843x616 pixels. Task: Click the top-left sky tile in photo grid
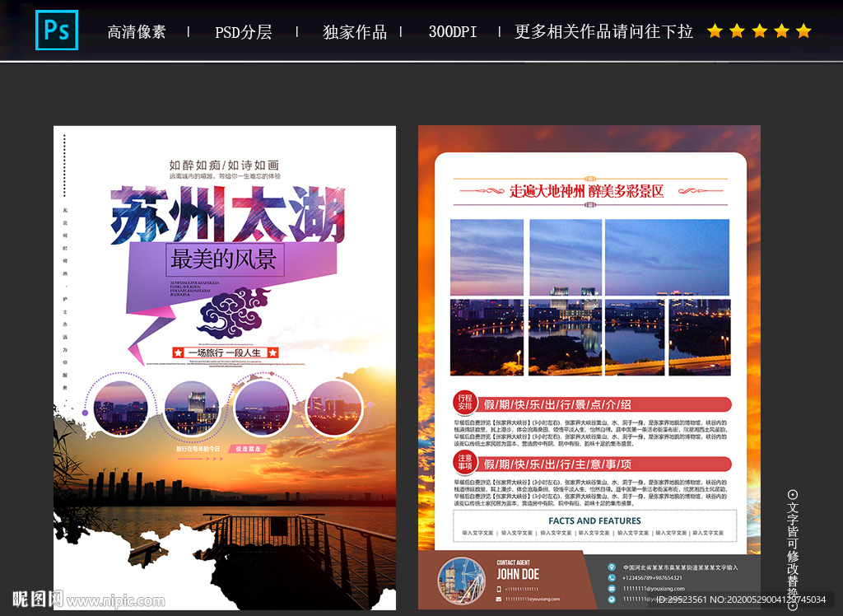pyautogui.click(x=487, y=257)
